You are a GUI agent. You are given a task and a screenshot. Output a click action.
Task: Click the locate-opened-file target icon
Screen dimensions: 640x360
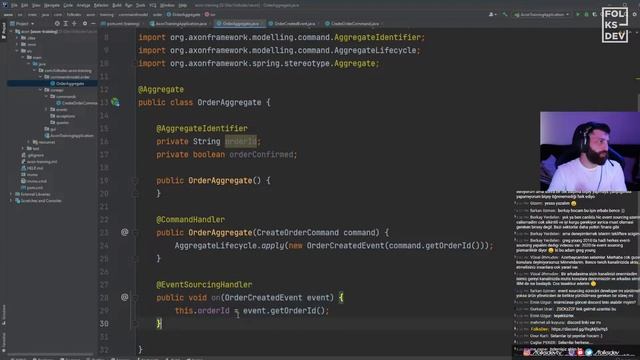57,24
